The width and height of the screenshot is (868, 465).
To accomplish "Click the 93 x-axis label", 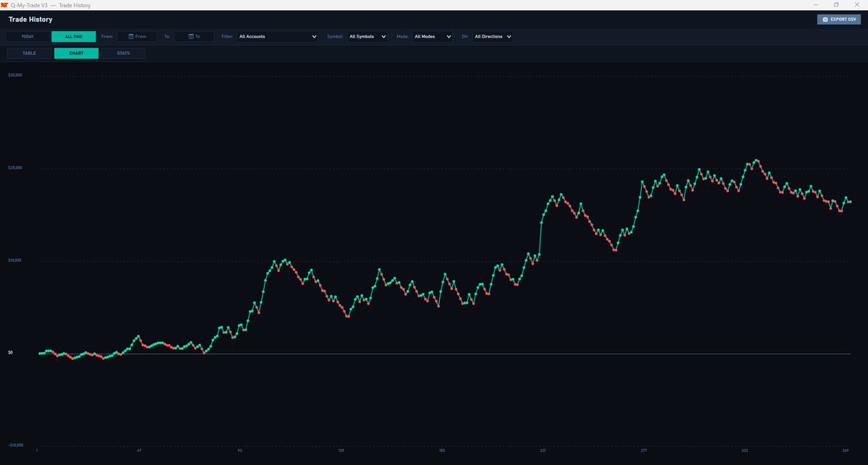I will pos(240,451).
